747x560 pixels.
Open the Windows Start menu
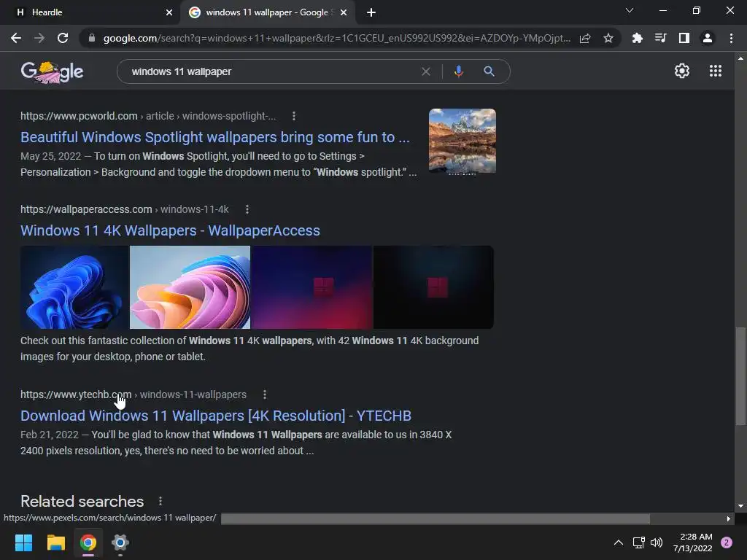pos(23,542)
